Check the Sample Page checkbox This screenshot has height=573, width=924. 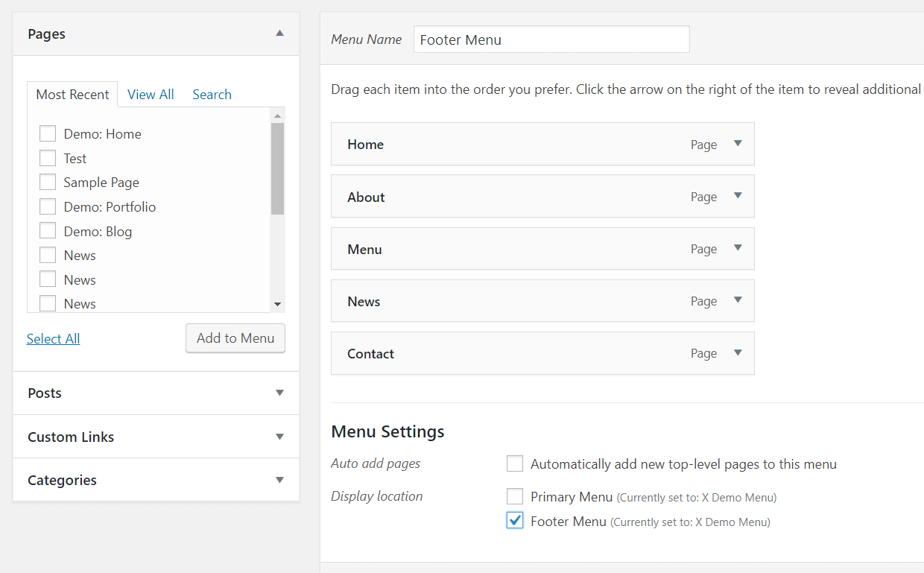pyautogui.click(x=48, y=181)
